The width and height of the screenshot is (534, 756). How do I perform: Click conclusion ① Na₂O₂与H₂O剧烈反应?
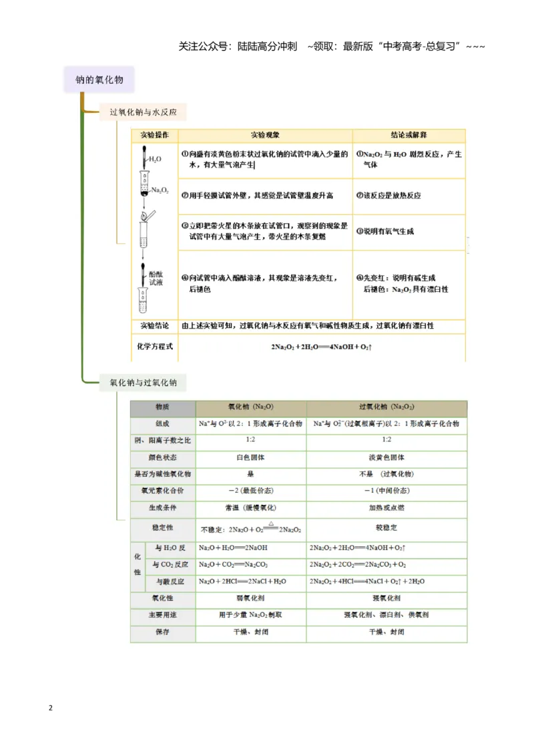pos(409,159)
